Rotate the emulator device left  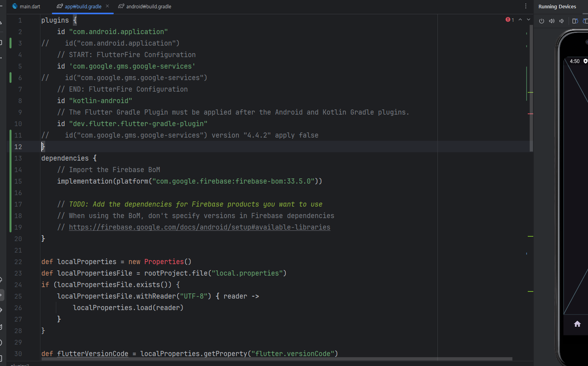575,21
